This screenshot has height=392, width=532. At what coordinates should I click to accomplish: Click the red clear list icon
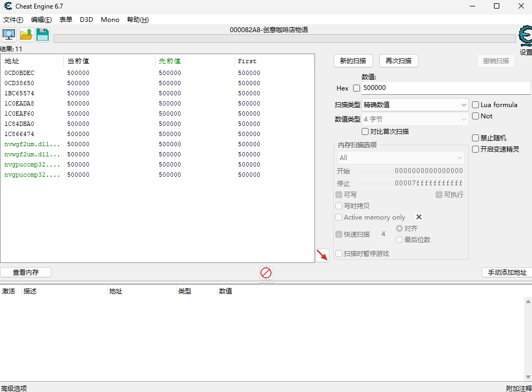pyautogui.click(x=266, y=273)
